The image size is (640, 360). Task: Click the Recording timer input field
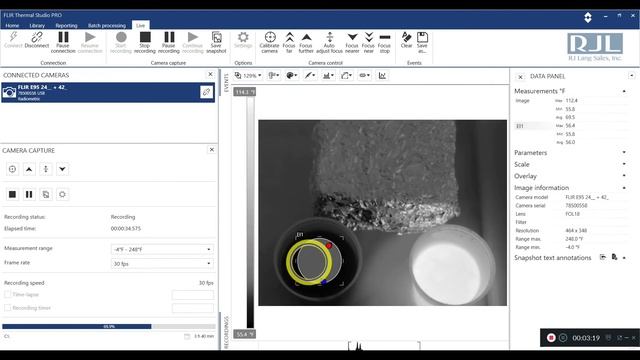193,308
